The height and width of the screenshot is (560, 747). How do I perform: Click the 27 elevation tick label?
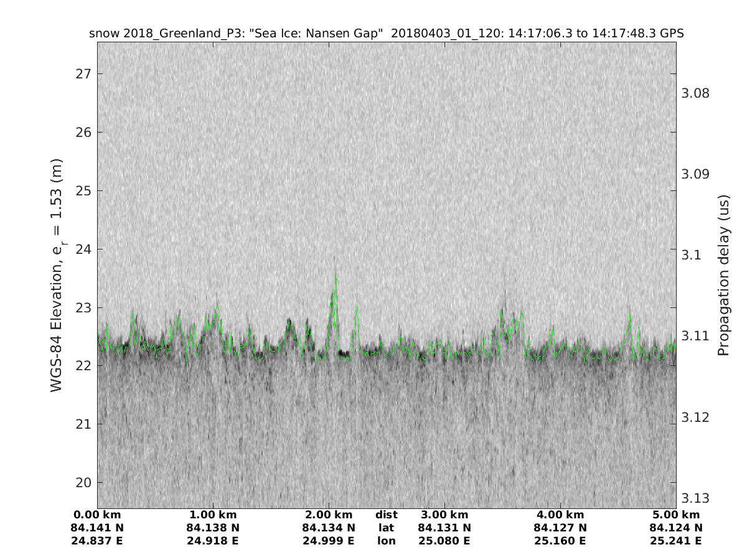83,74
